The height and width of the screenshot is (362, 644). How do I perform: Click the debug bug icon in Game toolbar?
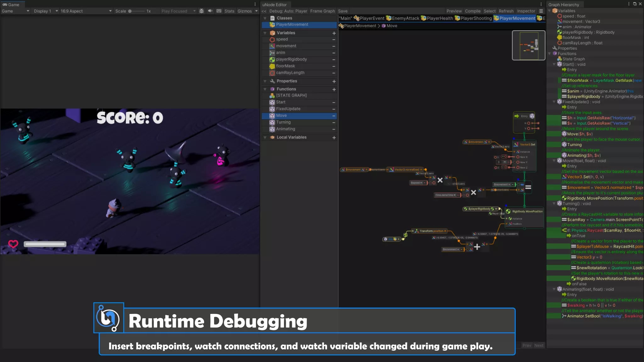[x=202, y=11]
